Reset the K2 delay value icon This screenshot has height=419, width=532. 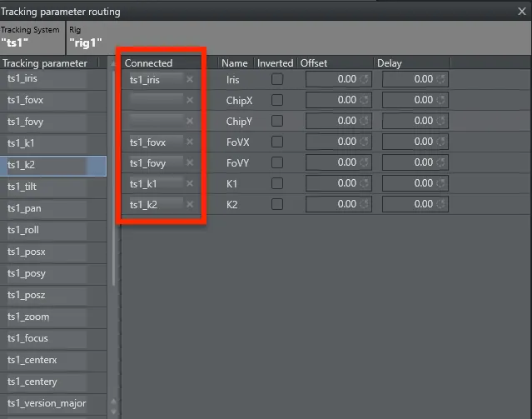pyautogui.click(x=441, y=204)
